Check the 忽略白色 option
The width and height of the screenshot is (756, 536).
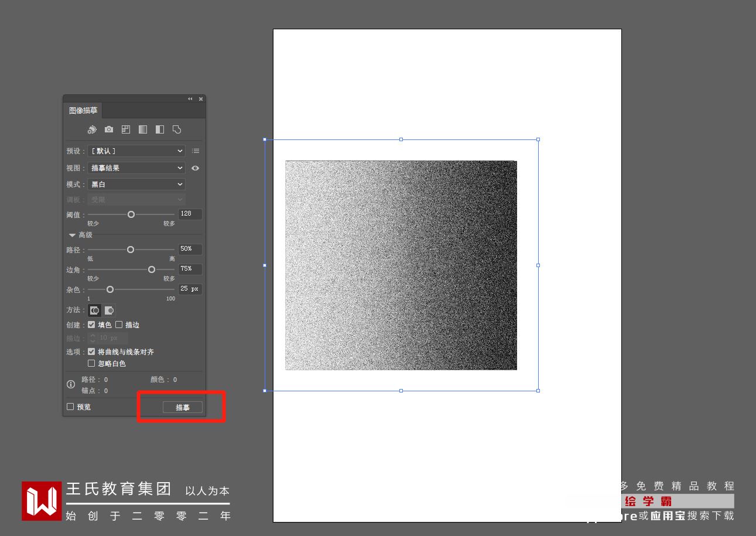pyautogui.click(x=91, y=363)
